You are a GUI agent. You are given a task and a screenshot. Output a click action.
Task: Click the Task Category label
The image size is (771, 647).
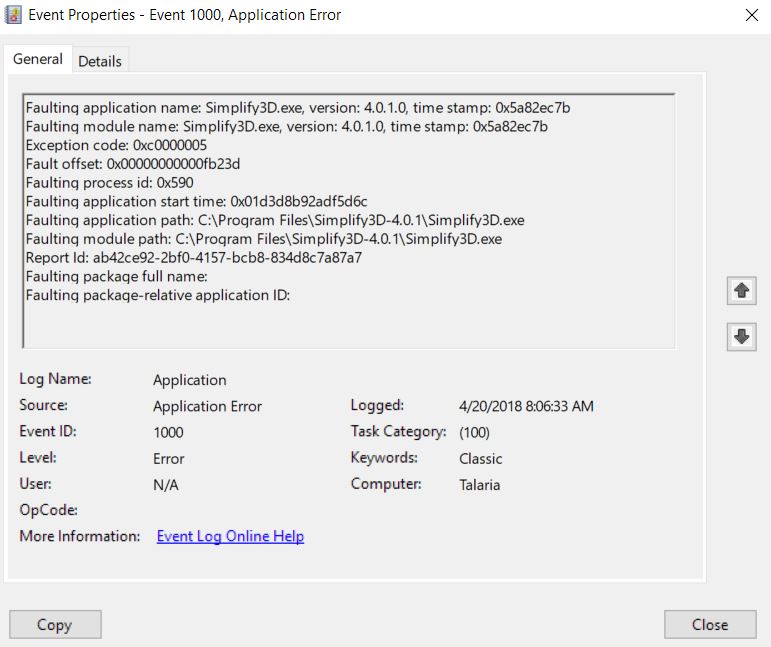pyautogui.click(x=399, y=431)
